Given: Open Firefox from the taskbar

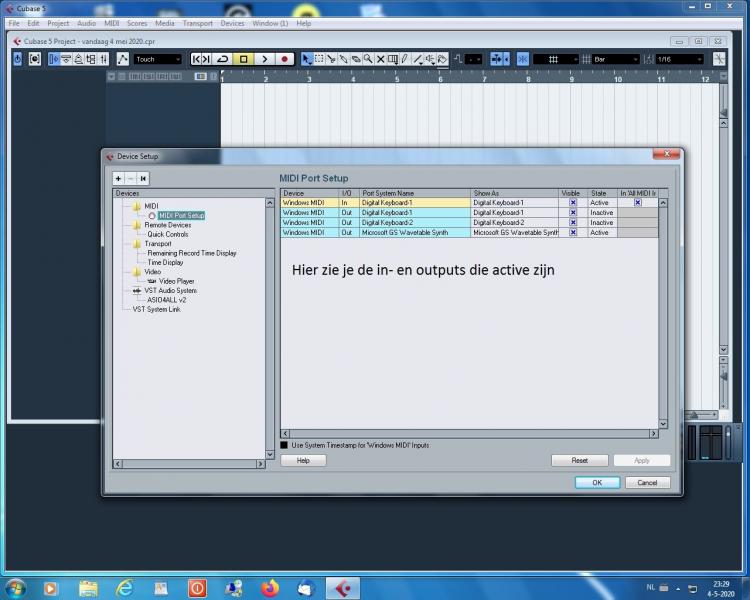Looking at the screenshot, I should coord(270,588).
